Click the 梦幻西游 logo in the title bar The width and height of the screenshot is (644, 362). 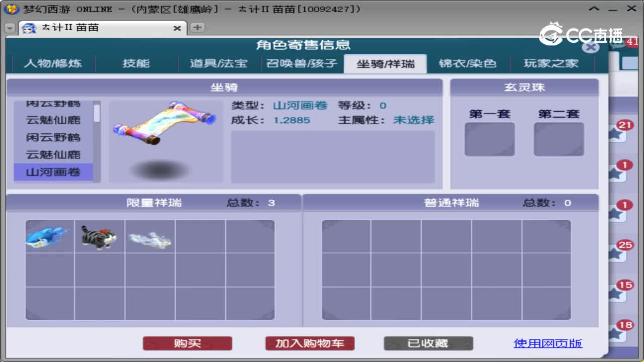[9, 9]
